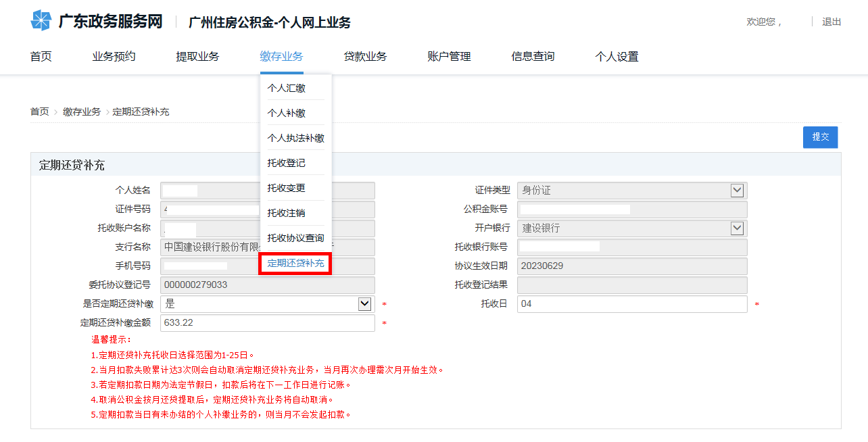Choose 托收注销 menu item

click(286, 213)
